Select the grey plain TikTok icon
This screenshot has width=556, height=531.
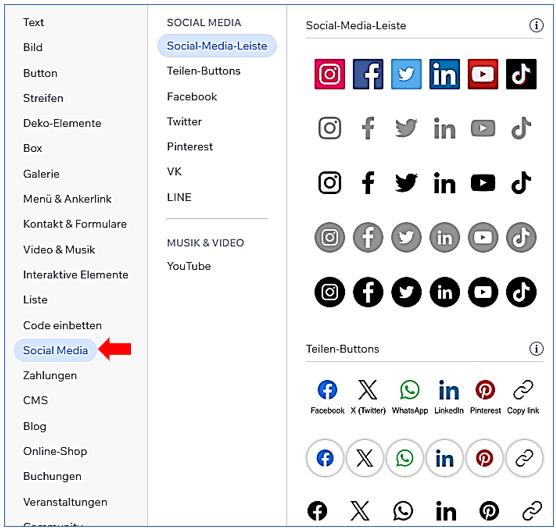click(x=521, y=128)
